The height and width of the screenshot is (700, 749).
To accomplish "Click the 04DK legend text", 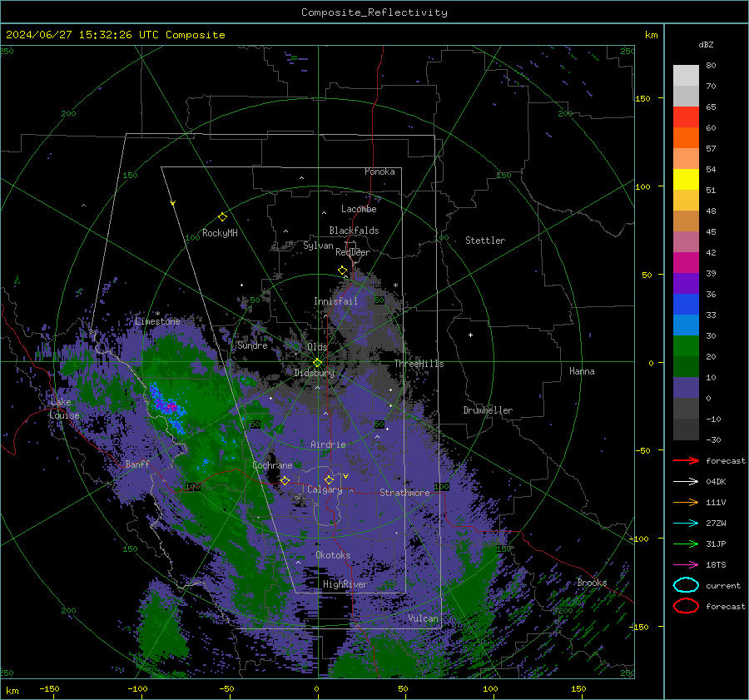I will tap(716, 482).
